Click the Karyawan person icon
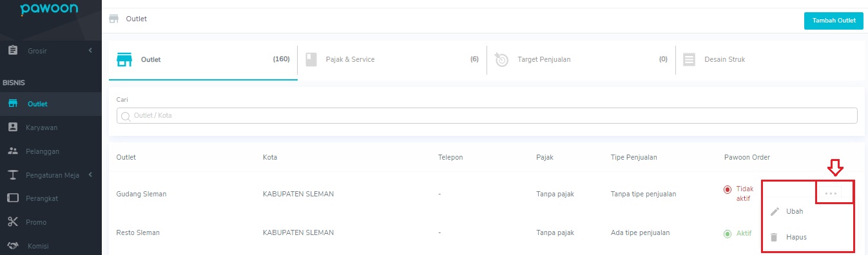This screenshot has width=868, height=255. 12,127
